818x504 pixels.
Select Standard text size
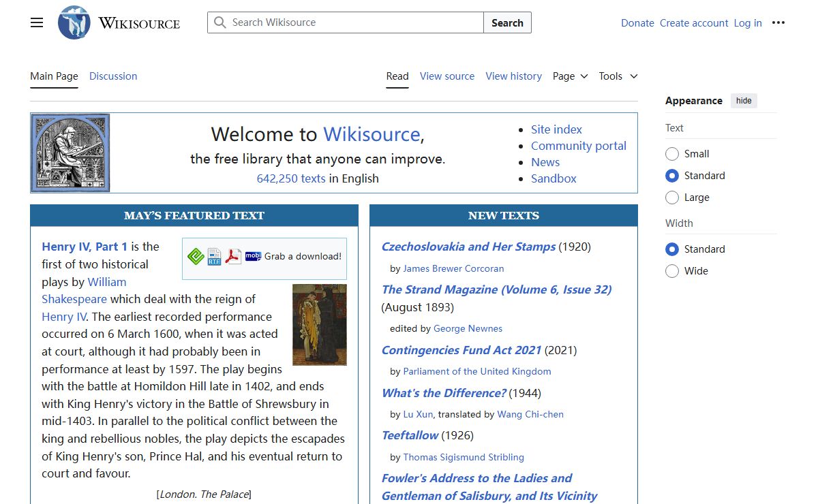(672, 176)
